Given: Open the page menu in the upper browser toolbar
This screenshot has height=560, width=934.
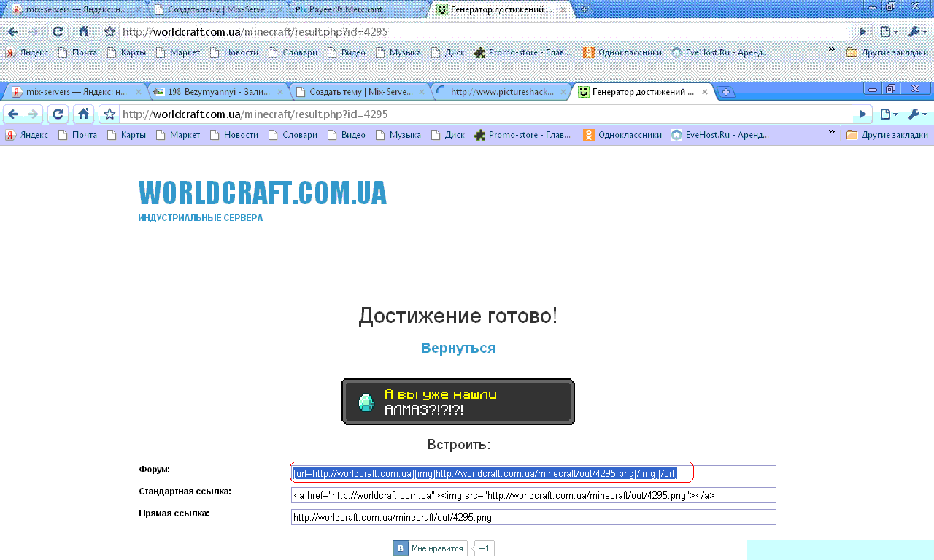Looking at the screenshot, I should click(888, 32).
